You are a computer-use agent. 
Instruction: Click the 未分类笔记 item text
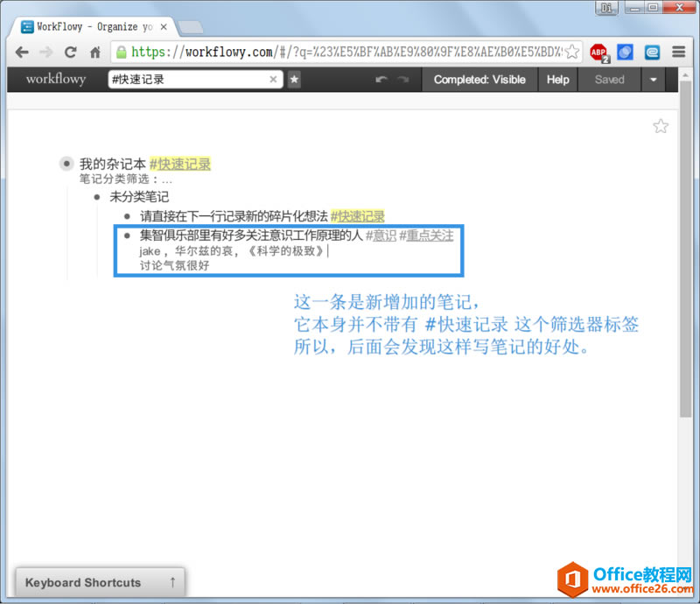point(139,197)
